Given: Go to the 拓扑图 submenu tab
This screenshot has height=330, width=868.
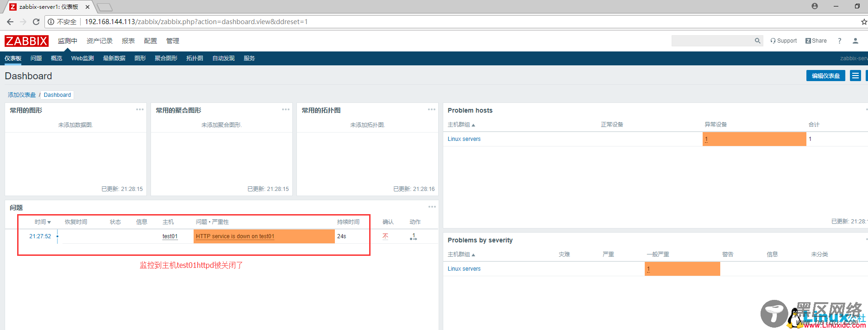Looking at the screenshot, I should 195,58.
